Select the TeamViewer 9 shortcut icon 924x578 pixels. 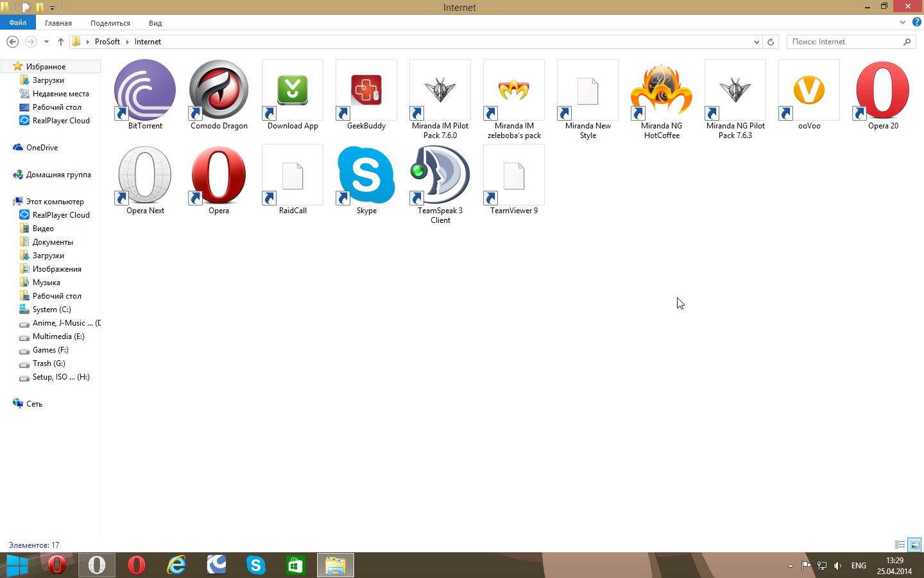point(514,175)
